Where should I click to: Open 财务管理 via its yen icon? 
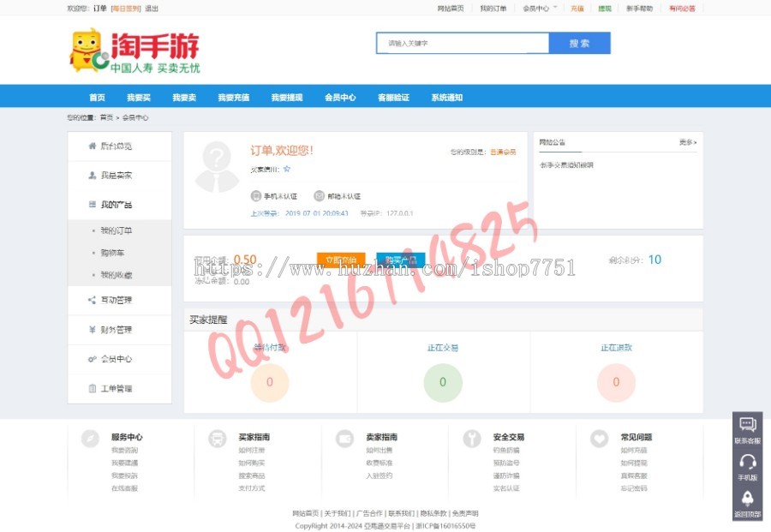(x=92, y=330)
